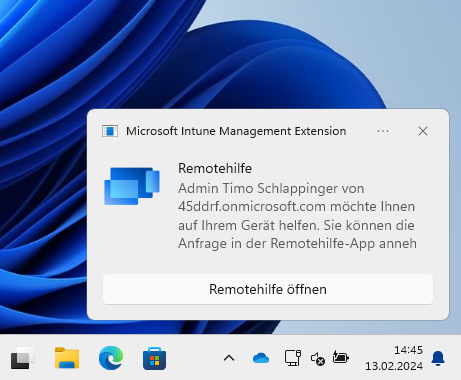
Task: Click the Intune Management Extension header icon
Action: tap(110, 131)
